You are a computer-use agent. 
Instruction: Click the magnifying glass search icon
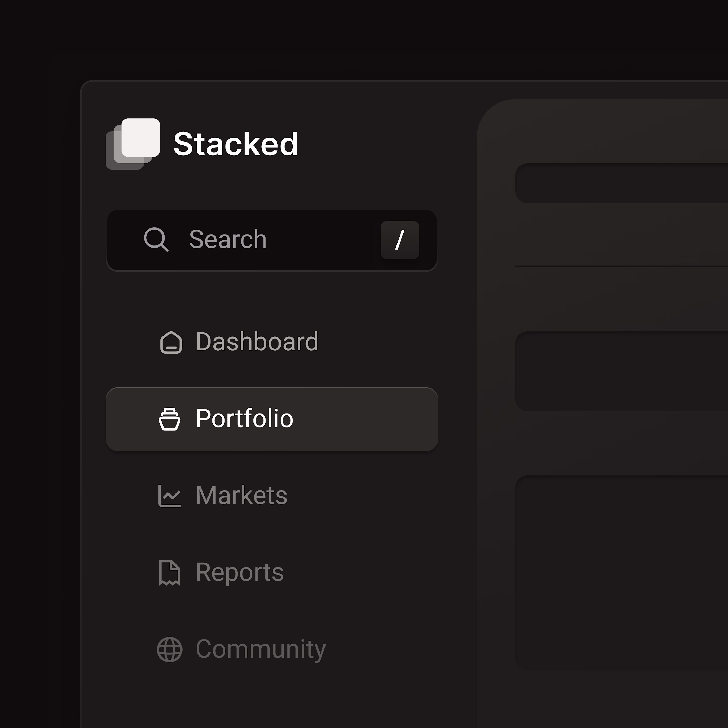pyautogui.click(x=156, y=239)
